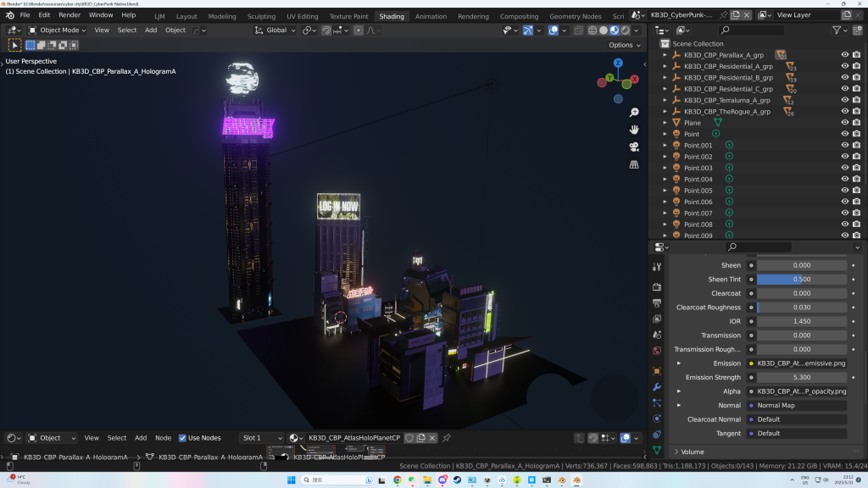
Task: Hide Point.003 light eye icon
Action: click(845, 168)
